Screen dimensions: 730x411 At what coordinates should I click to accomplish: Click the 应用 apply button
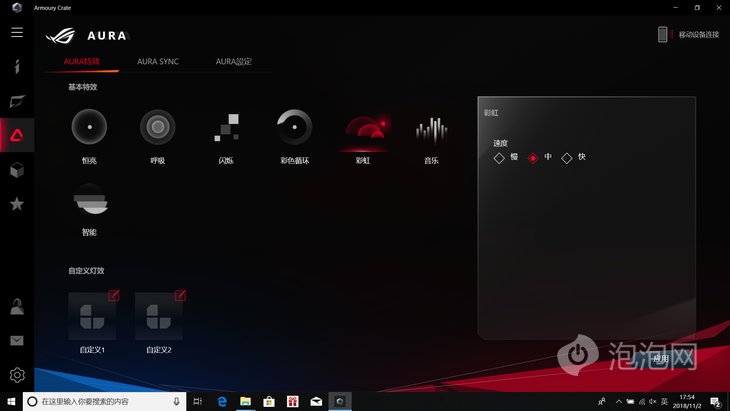click(661, 358)
